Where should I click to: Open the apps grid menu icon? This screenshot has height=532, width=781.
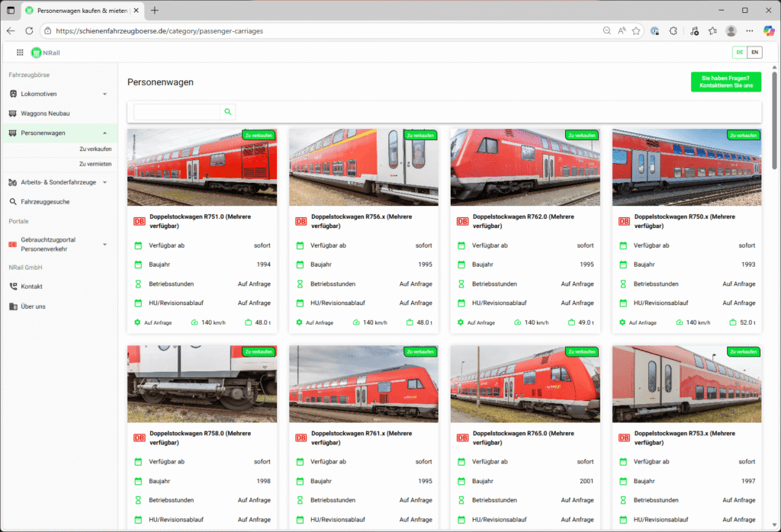coord(20,53)
